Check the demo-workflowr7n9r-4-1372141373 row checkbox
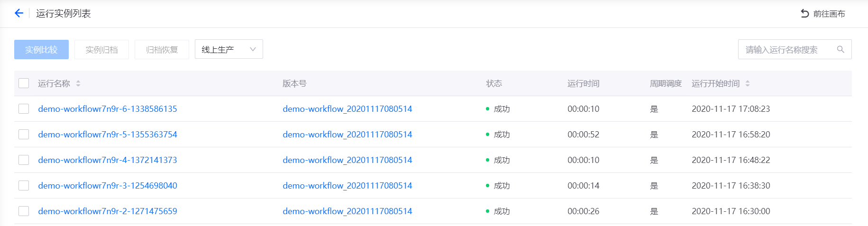The image size is (868, 226). (24, 160)
